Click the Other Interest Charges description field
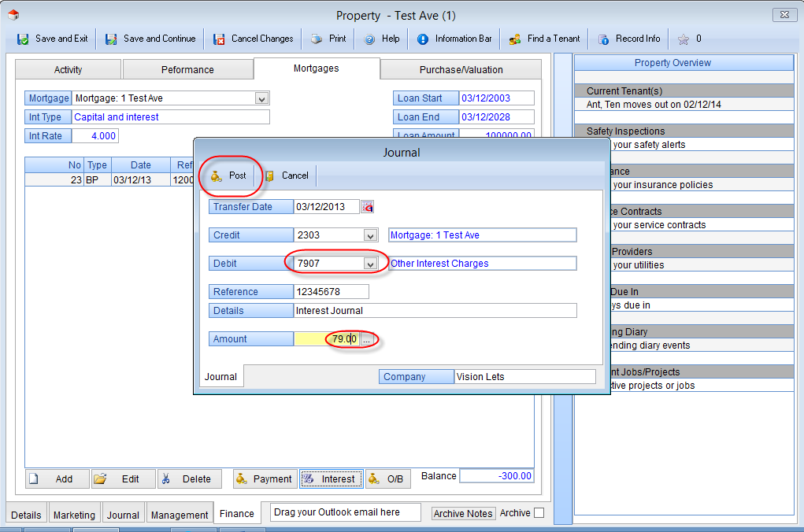Screen dimensions: 804x532 (482, 264)
